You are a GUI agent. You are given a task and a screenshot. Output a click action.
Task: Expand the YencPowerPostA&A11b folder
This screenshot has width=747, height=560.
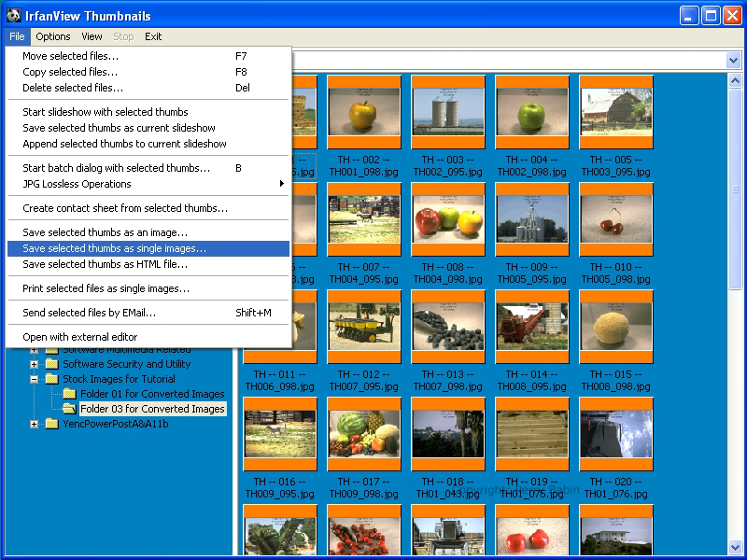coord(34,424)
